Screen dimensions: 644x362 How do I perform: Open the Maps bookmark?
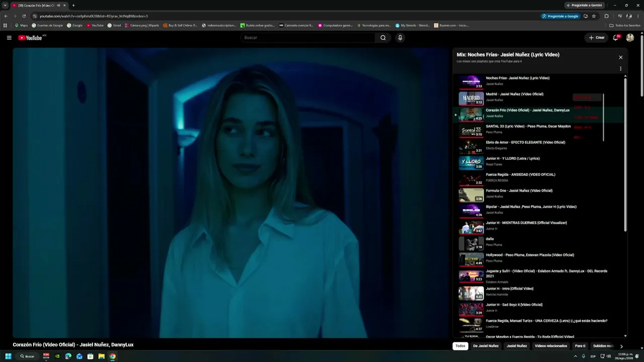click(x=21, y=25)
